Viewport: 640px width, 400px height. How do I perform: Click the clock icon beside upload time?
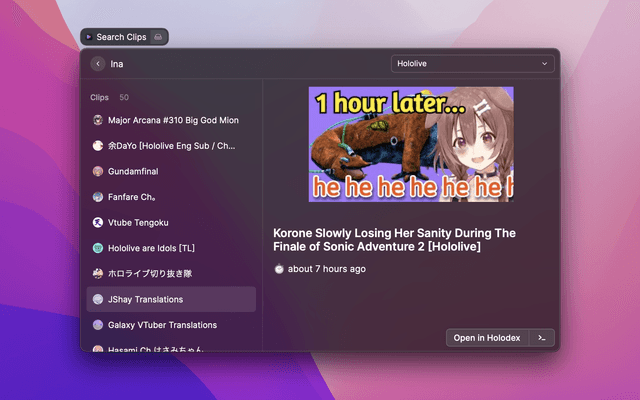pyautogui.click(x=279, y=269)
